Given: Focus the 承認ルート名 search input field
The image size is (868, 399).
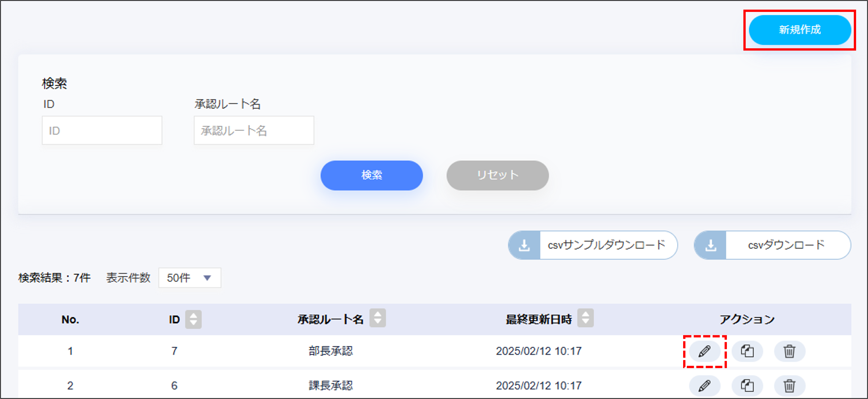Looking at the screenshot, I should pos(254,130).
